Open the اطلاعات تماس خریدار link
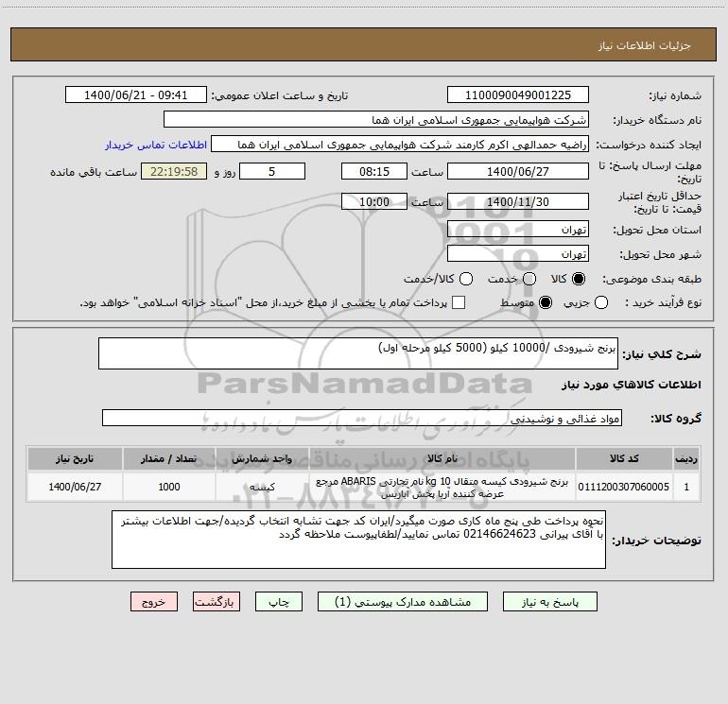 156,145
